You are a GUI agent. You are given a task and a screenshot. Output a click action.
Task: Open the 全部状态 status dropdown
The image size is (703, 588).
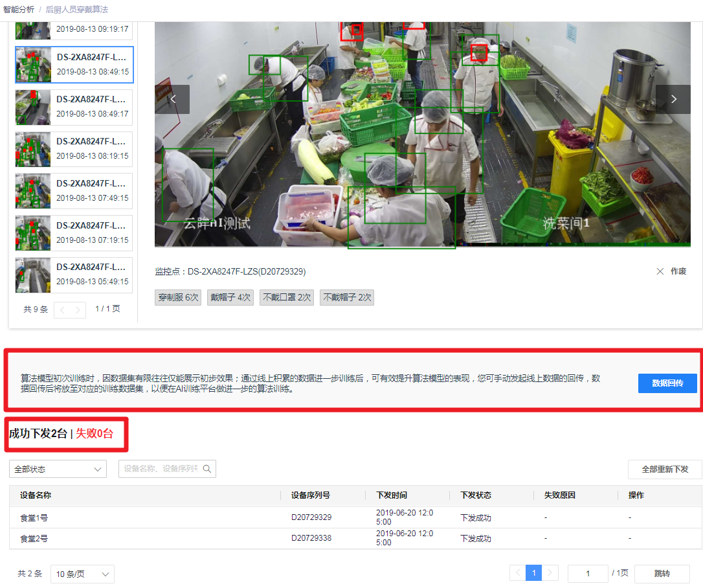57,469
